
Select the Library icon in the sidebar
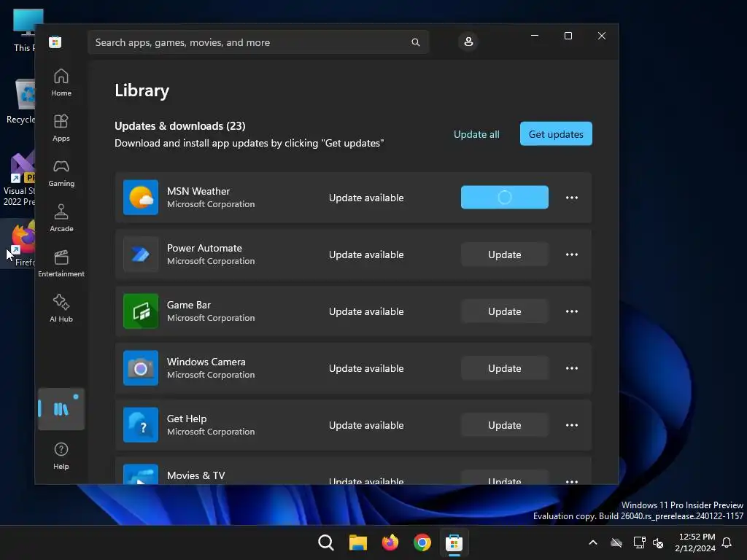coord(61,409)
